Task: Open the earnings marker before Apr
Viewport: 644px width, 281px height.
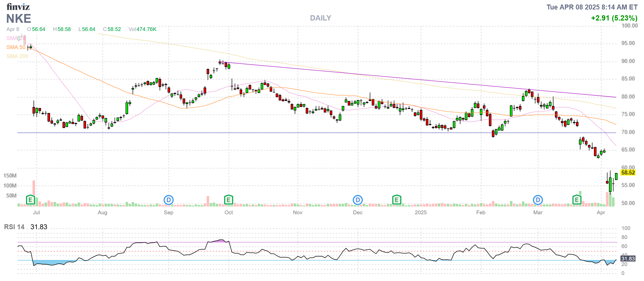Action: pyautogui.click(x=577, y=200)
